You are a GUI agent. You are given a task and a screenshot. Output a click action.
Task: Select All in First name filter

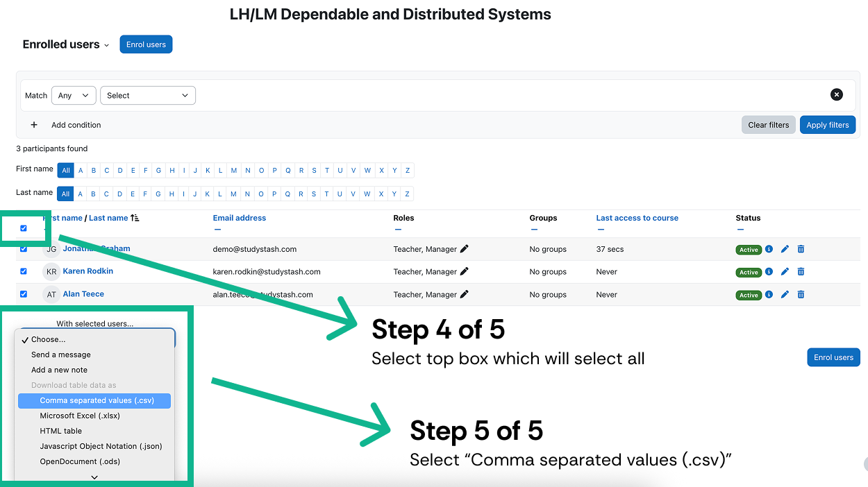click(66, 171)
